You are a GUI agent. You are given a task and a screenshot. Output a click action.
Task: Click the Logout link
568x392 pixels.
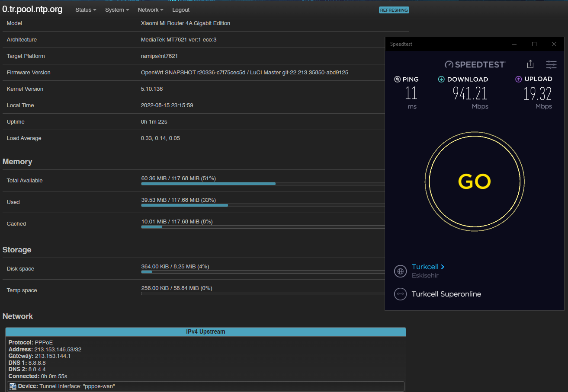point(181,10)
